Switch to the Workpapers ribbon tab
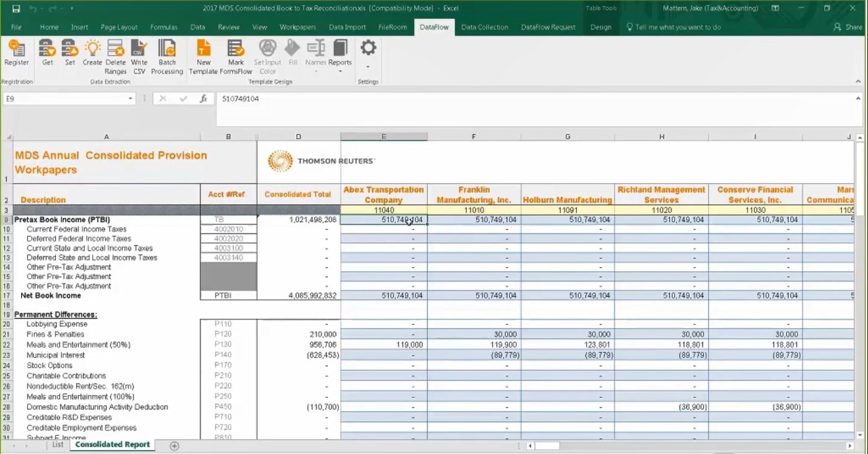 click(298, 27)
